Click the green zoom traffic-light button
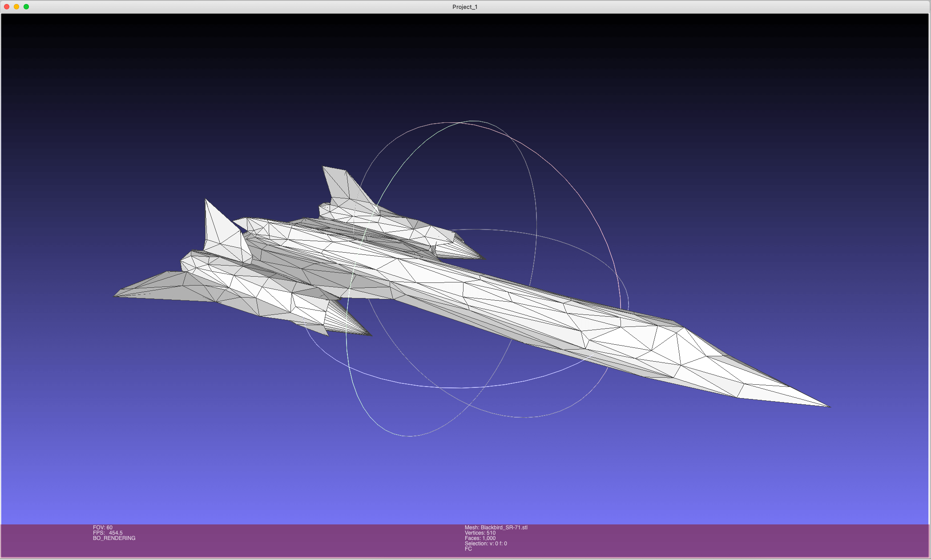 [25, 7]
